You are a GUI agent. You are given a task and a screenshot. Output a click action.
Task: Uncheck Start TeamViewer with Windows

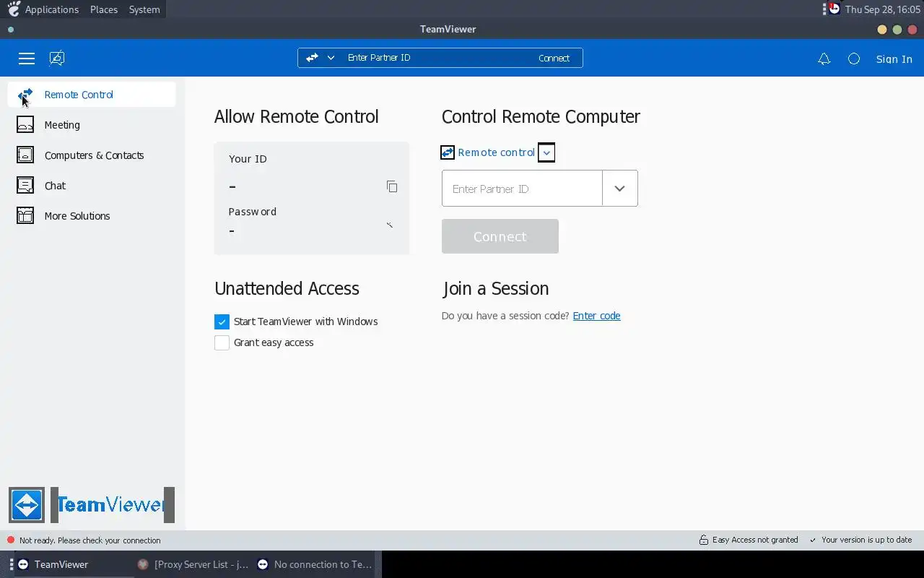pos(222,322)
